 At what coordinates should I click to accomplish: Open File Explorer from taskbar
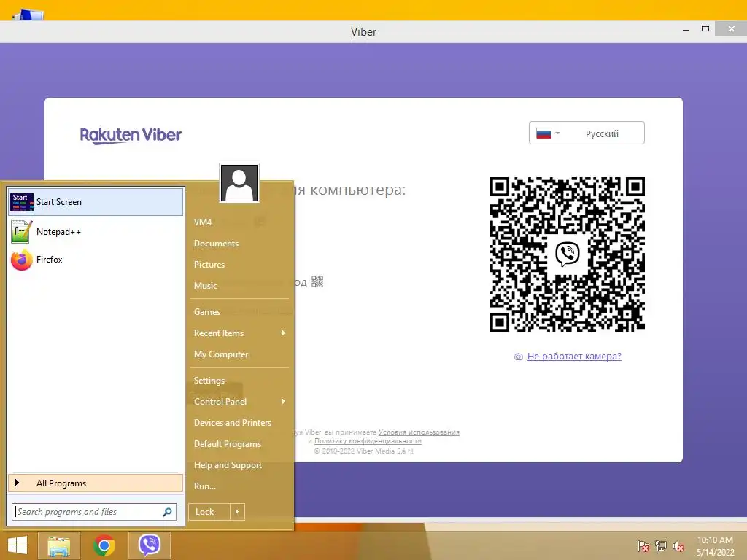(58, 545)
